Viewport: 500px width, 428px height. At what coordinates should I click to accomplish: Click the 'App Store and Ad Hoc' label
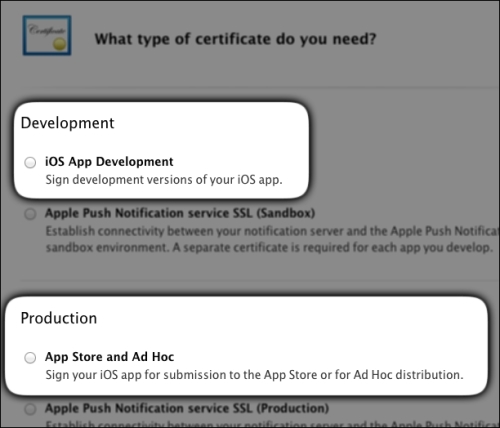coord(109,357)
